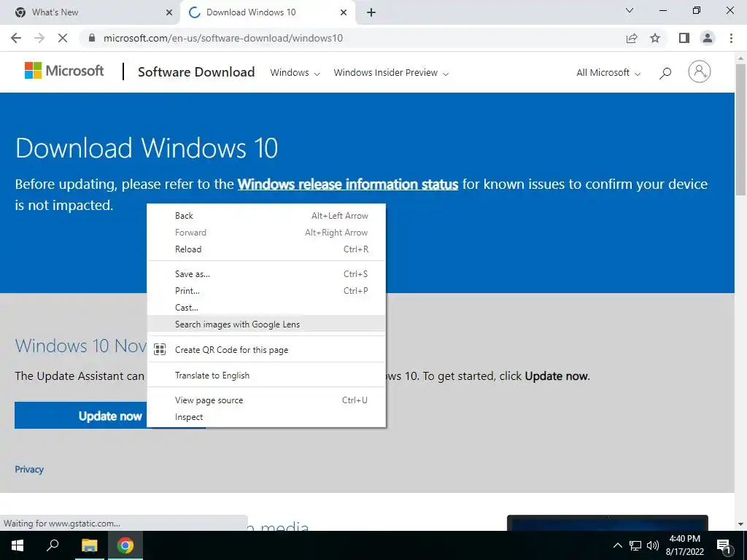Open a new tab with plus button
Viewport: 747px width, 560px height.
tap(371, 12)
